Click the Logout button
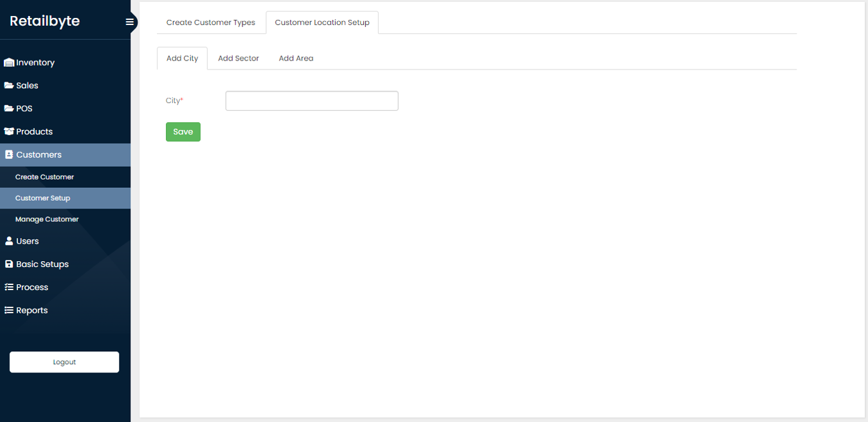The image size is (868, 422). (64, 362)
